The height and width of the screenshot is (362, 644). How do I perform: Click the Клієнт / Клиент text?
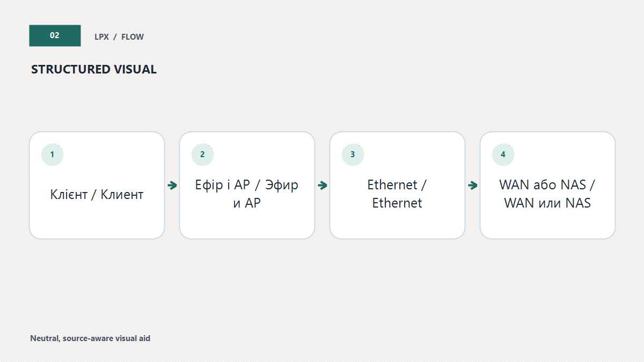pos(97,194)
